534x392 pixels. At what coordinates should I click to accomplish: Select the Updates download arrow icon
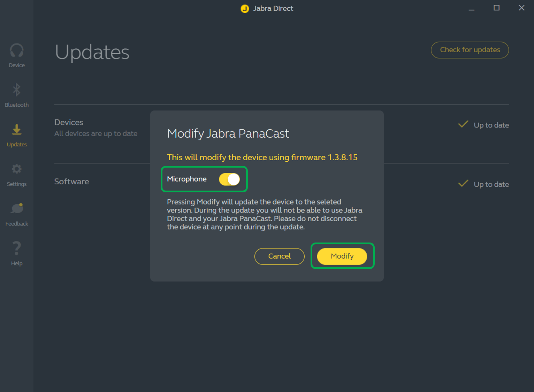(17, 130)
